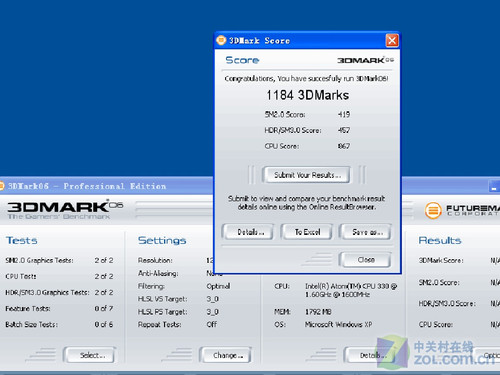Open Details in the 3DMark Score dialog
This screenshot has height=375, width=500.
[248, 232]
